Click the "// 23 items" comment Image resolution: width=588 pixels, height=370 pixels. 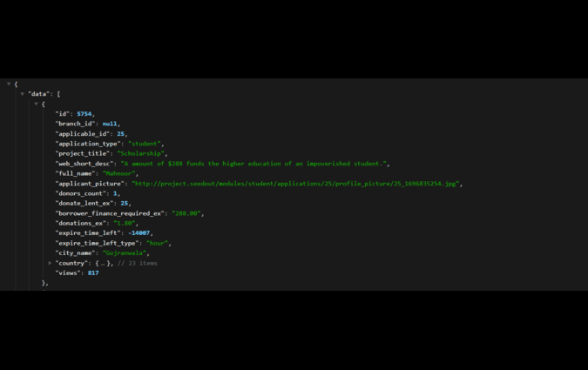[138, 263]
